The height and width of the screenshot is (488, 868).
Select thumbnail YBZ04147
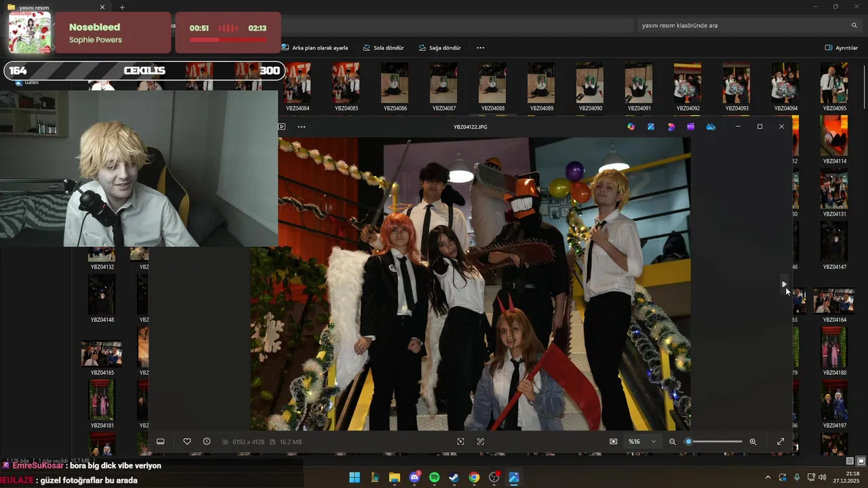[x=834, y=245]
